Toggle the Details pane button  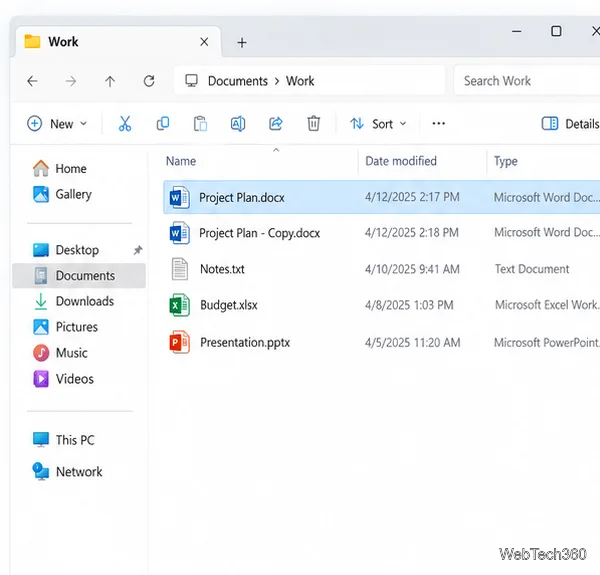click(570, 124)
